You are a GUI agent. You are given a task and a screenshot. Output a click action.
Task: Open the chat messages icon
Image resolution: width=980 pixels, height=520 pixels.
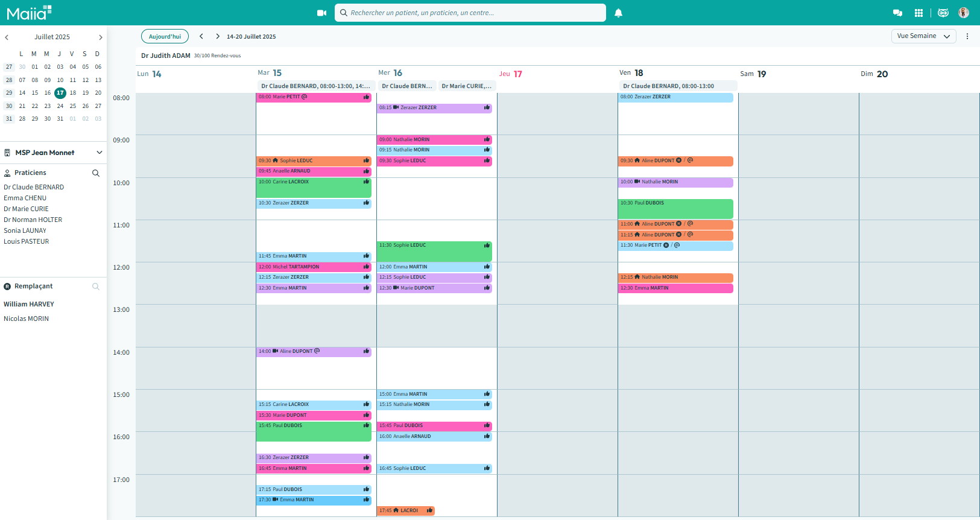pos(897,13)
